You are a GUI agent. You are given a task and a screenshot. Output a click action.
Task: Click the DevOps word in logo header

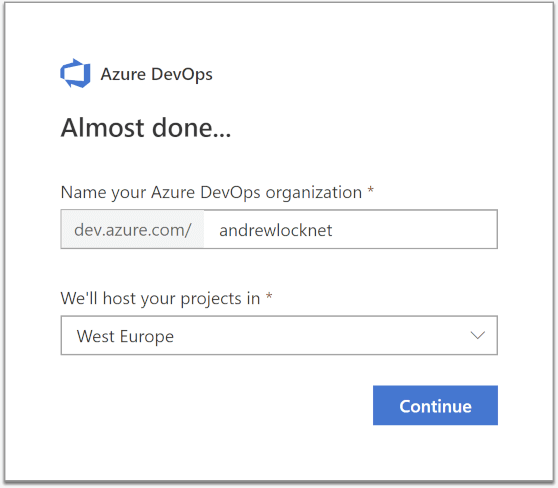click(x=182, y=74)
